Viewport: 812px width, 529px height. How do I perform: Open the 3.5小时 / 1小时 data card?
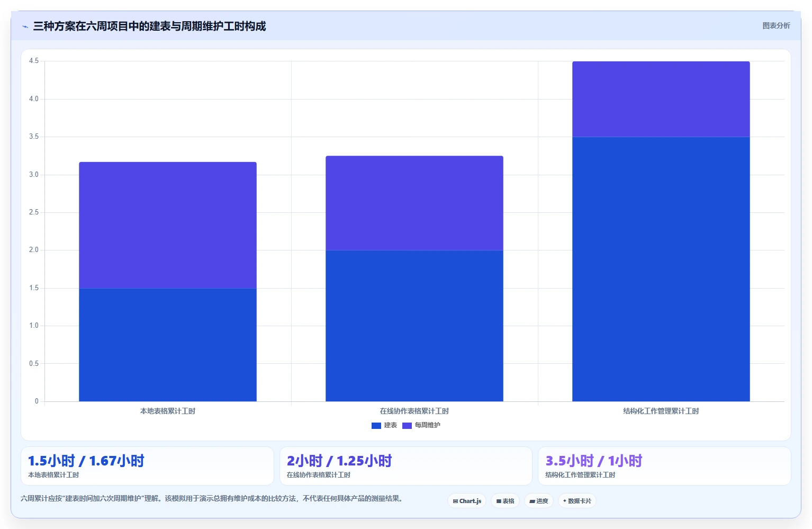pos(664,466)
